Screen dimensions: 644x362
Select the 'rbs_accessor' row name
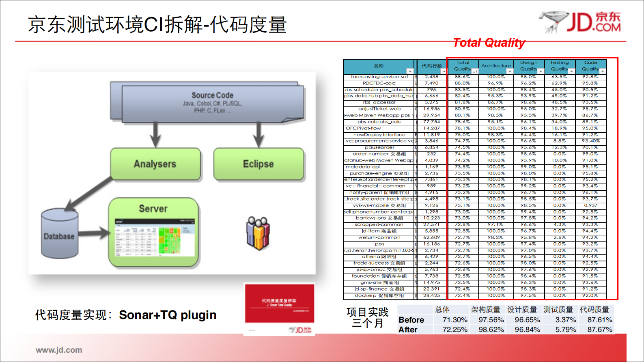coord(379,102)
